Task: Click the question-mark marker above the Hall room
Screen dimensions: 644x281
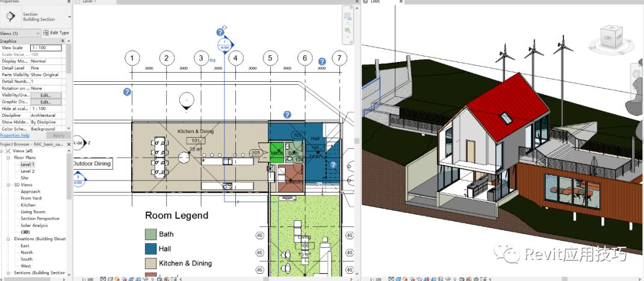Action: (x=288, y=114)
